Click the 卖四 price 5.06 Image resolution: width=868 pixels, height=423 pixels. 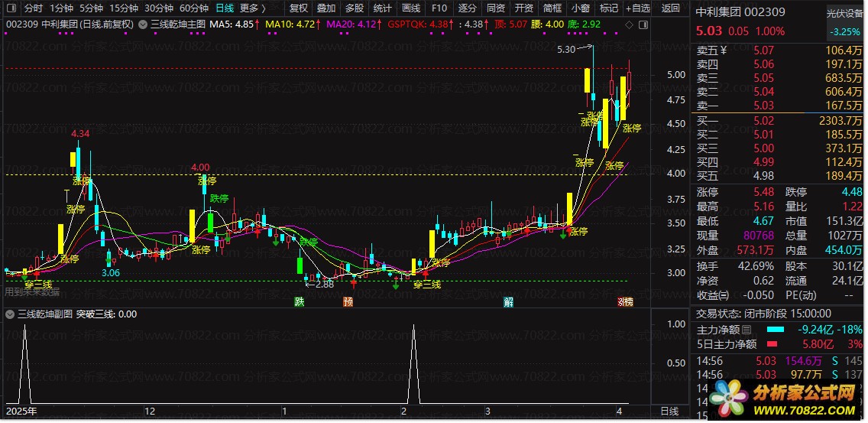(763, 65)
